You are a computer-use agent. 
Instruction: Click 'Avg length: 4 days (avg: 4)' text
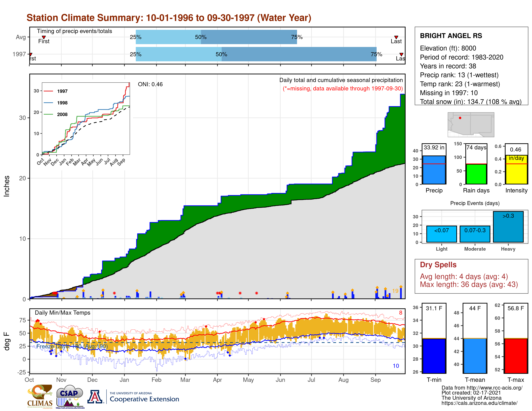coord(464,277)
